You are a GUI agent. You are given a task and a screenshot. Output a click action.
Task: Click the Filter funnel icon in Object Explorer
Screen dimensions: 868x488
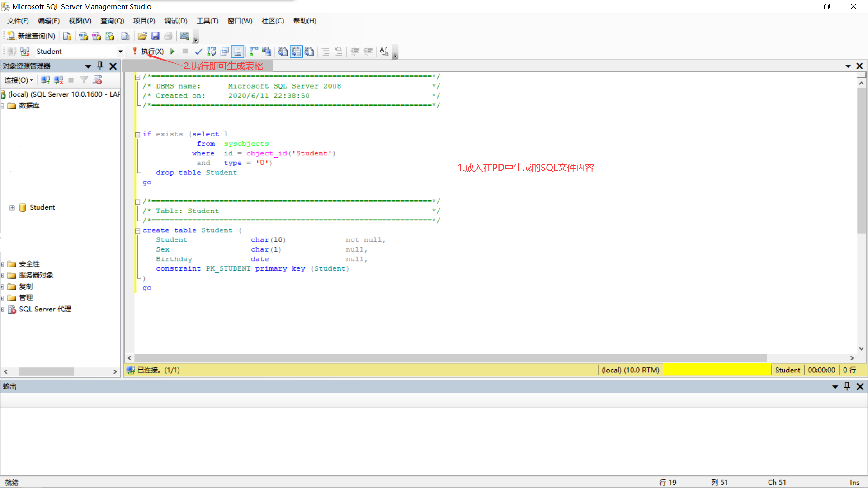tap(84, 80)
